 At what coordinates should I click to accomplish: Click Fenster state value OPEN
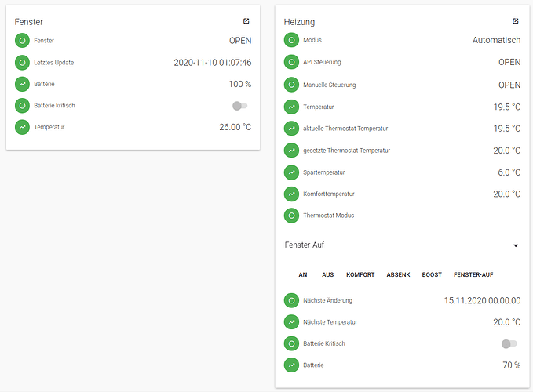click(240, 41)
